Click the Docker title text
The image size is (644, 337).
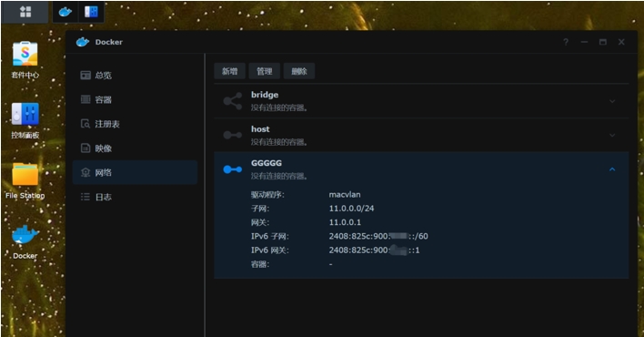tap(108, 42)
